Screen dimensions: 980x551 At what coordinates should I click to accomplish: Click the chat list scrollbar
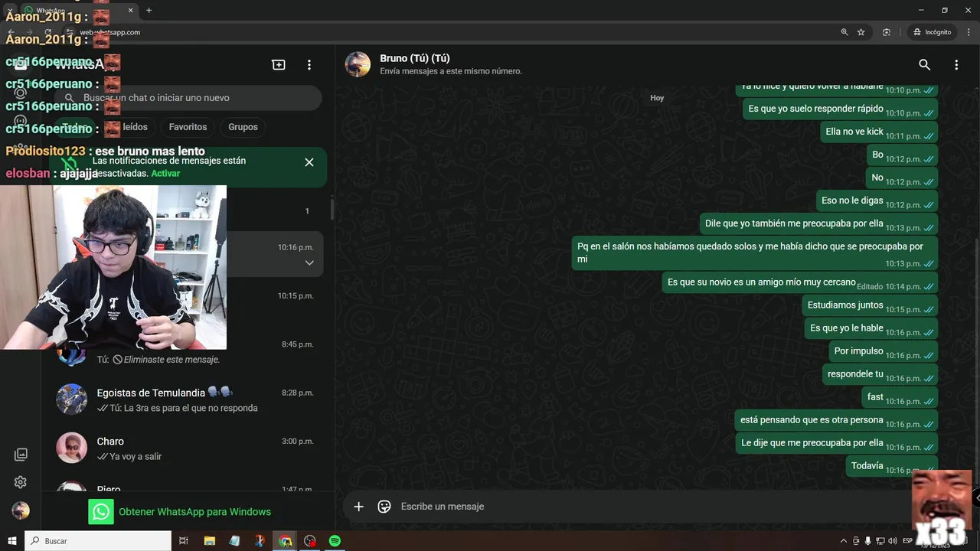pos(332,208)
